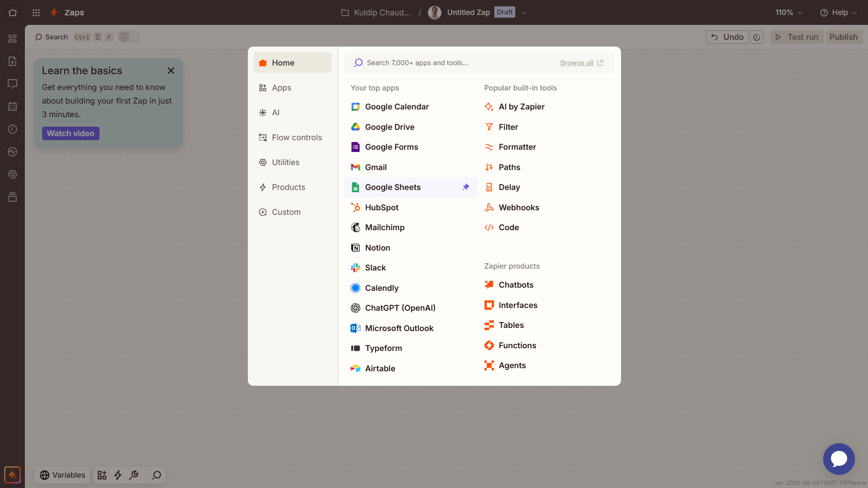
Task: Select Gmail app
Action: click(410, 167)
